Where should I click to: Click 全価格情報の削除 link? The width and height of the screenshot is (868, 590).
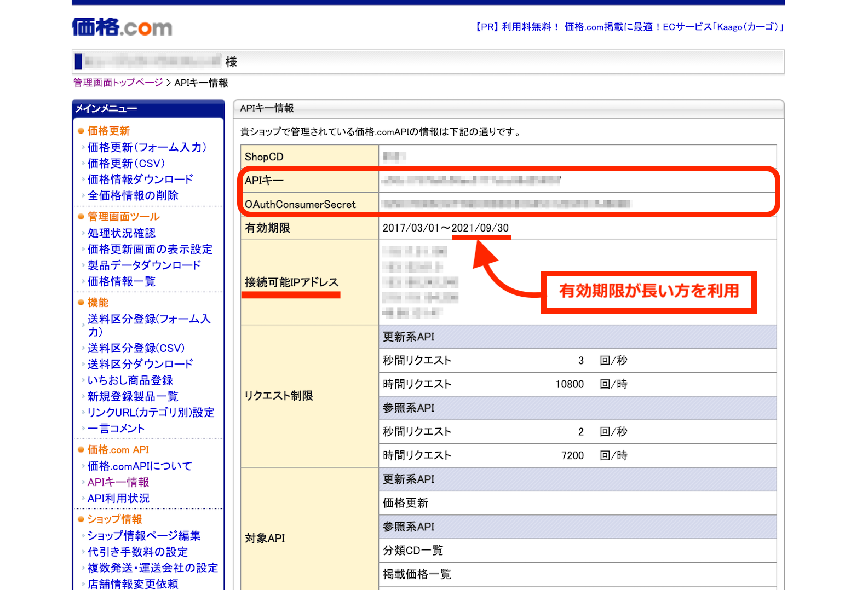click(133, 195)
